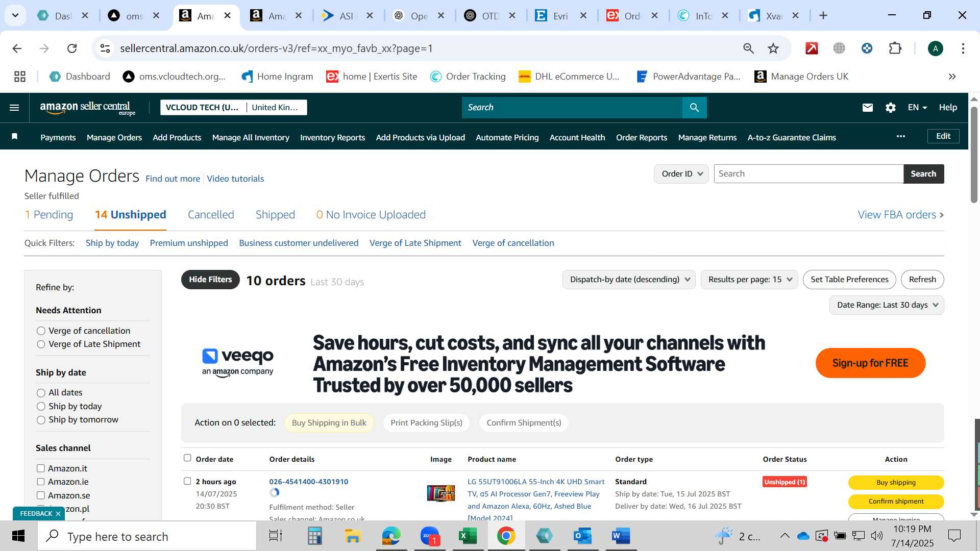Click the bookmark flag icon beside Payments
The height and width of the screenshot is (551, 980).
[15, 137]
